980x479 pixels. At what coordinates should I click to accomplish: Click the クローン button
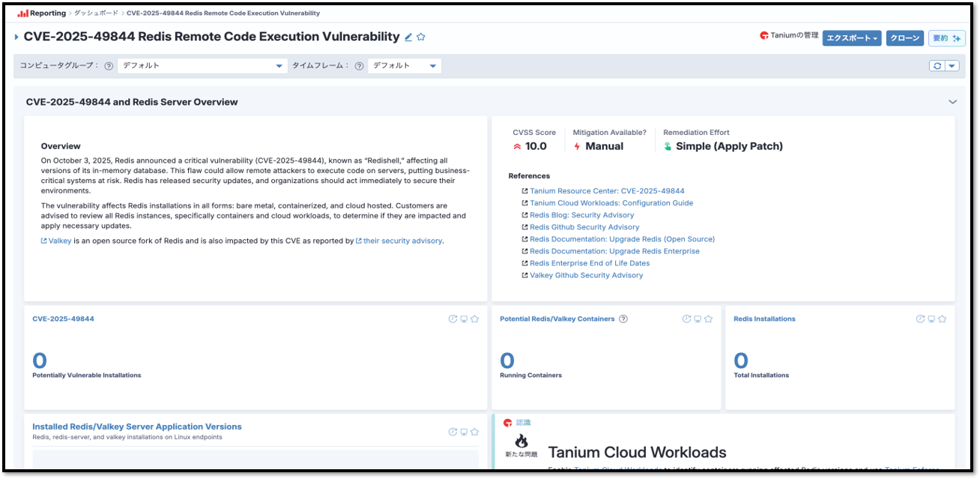(x=904, y=38)
